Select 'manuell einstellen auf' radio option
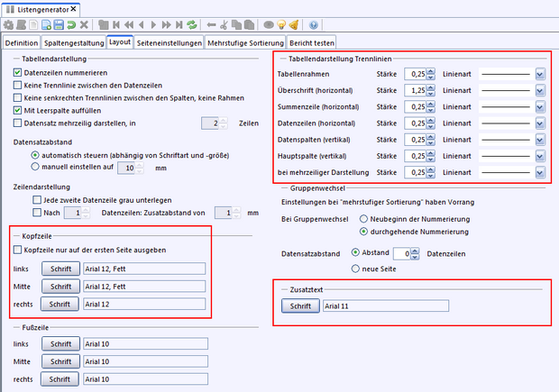 (35, 167)
